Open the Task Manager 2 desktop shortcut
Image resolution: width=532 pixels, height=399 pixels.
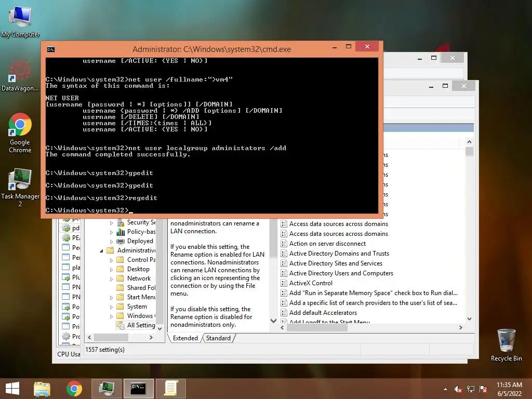20,187
